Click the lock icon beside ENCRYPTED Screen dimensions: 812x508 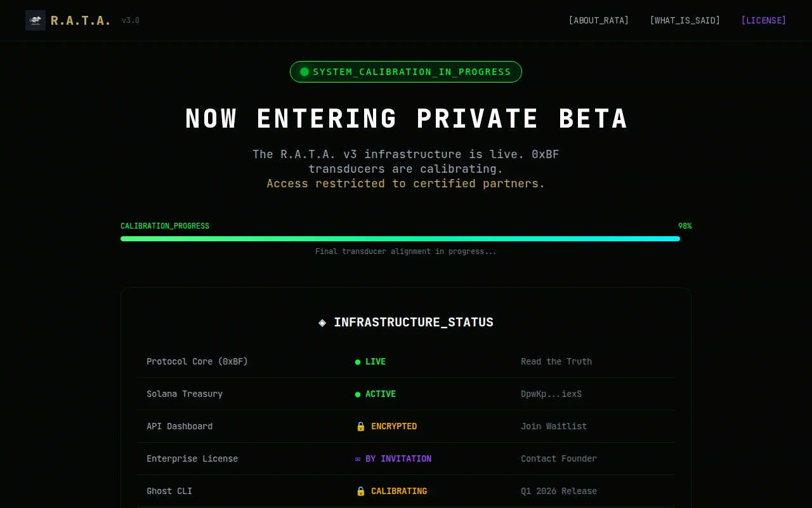click(360, 426)
